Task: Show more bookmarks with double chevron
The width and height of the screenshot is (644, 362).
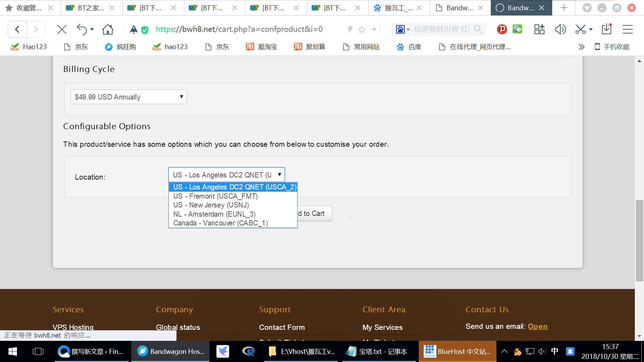Action: click(582, 47)
